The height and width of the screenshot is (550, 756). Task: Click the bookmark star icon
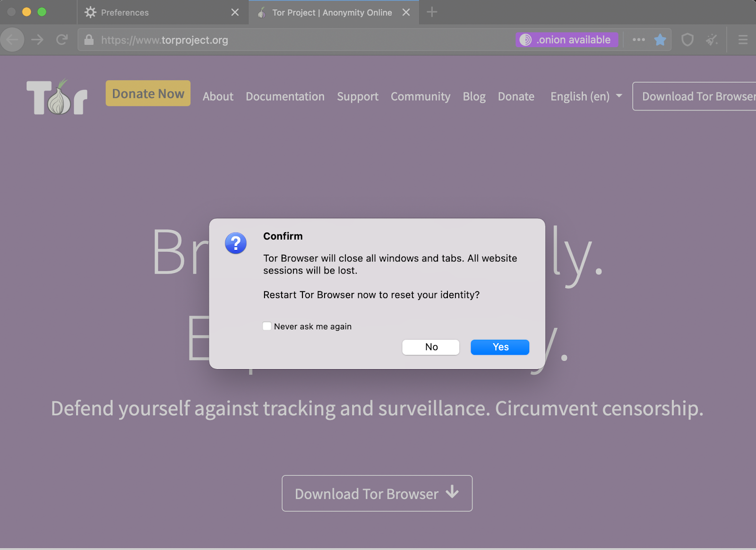[660, 40]
